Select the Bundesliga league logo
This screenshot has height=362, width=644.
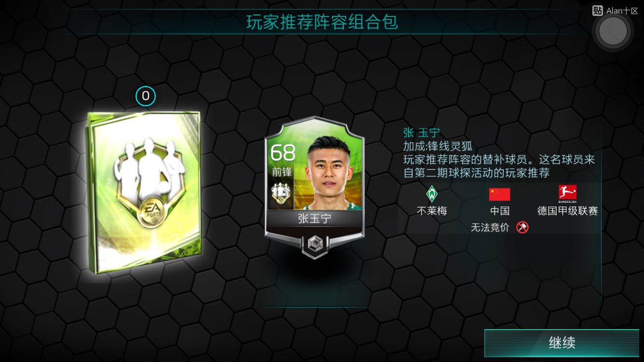[567, 194]
